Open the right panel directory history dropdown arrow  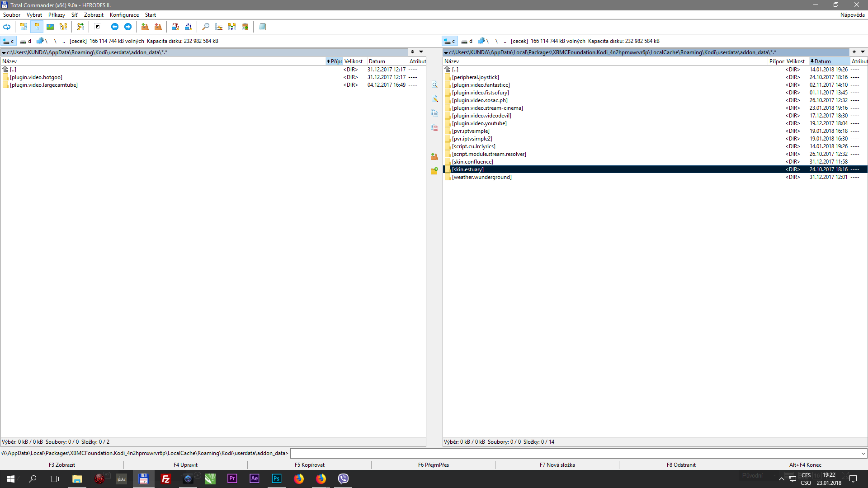tap(863, 52)
